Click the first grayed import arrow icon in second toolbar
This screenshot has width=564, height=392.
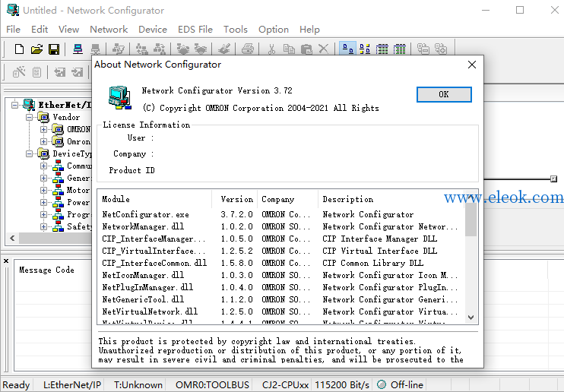(60, 72)
